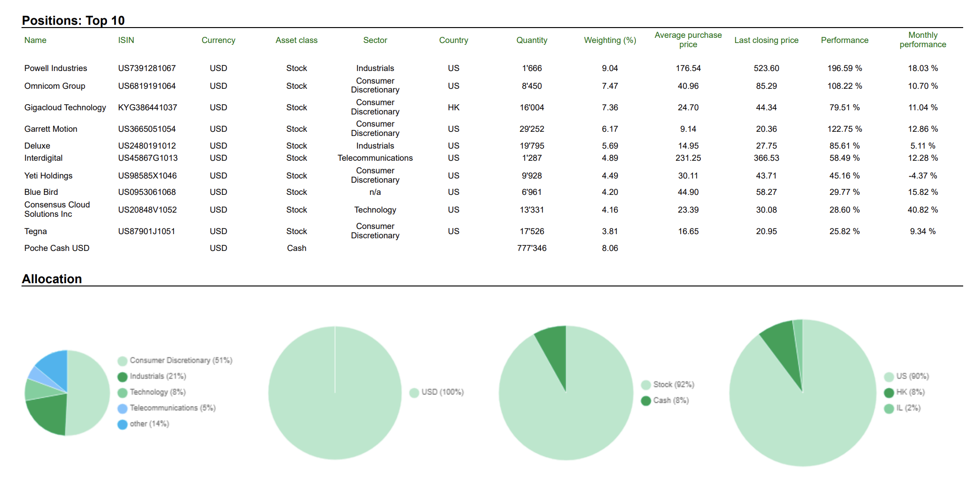Select the Poche Cash USD row
Screen dimensions: 980x500
point(57,248)
